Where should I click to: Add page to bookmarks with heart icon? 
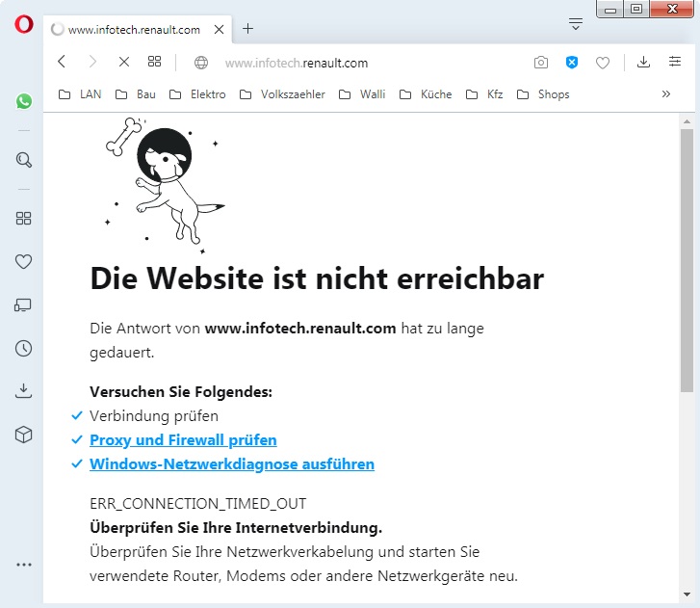click(x=603, y=63)
